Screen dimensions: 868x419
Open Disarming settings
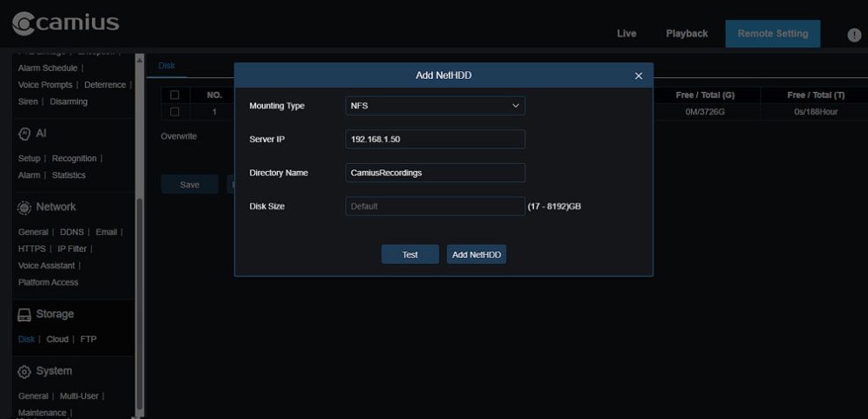68,102
